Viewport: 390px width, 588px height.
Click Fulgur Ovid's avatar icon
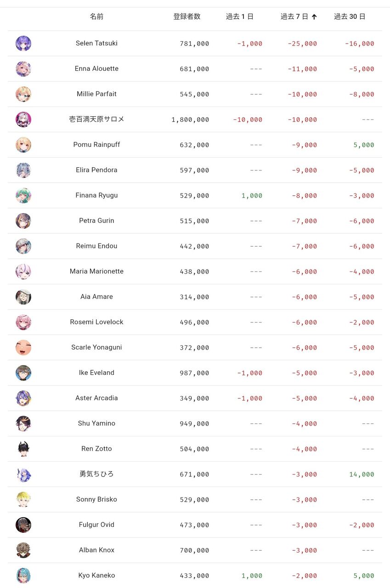[23, 525]
